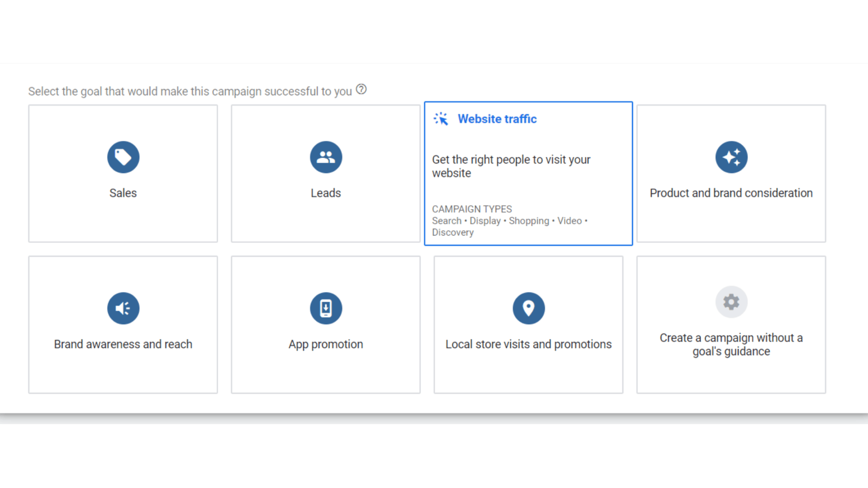Screen dimensions: 868x488
Task: Click the Product and brand consideration sparkle icon
Action: (731, 157)
